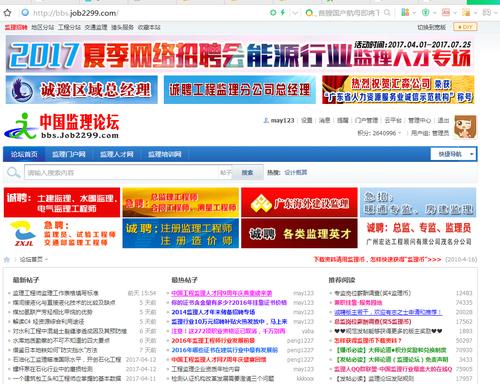500x384 pixels.
Task: Open 地区分站 in the top bar
Action: coord(42,27)
